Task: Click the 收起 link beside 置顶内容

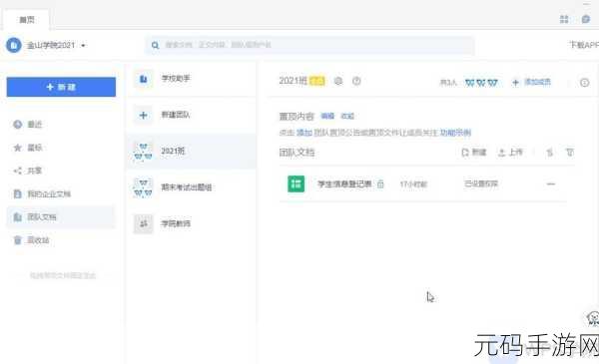Action: [x=347, y=116]
